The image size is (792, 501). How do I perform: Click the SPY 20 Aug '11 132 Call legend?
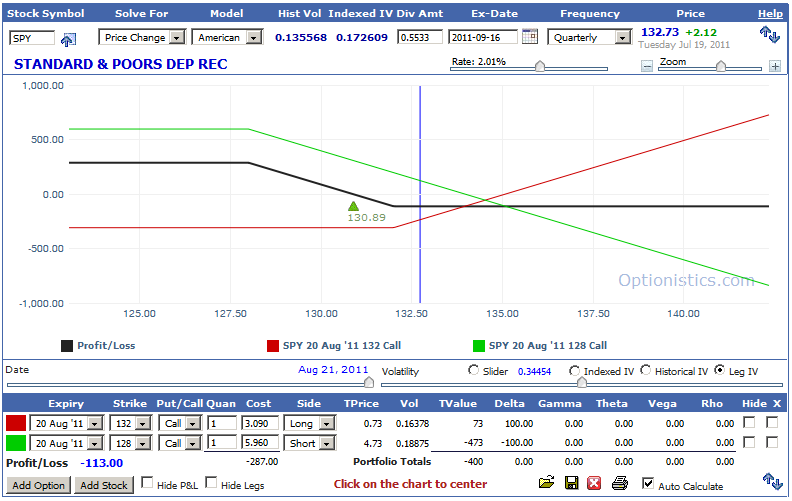click(342, 346)
